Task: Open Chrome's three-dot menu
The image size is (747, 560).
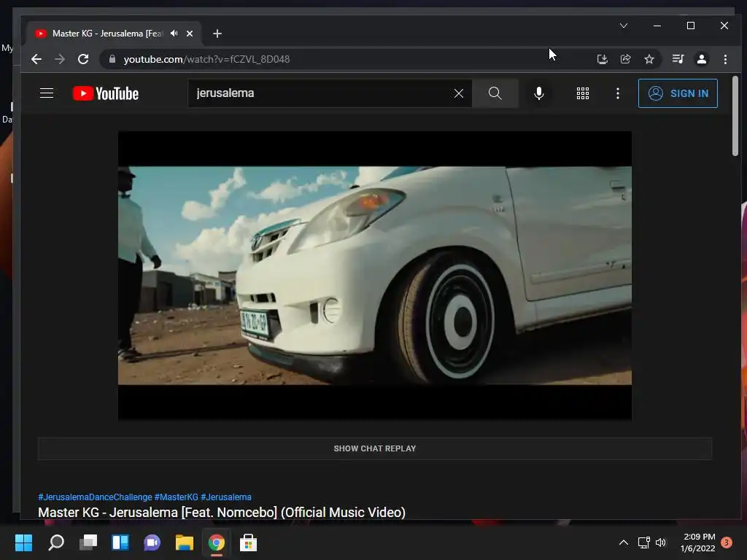Action: (x=725, y=59)
